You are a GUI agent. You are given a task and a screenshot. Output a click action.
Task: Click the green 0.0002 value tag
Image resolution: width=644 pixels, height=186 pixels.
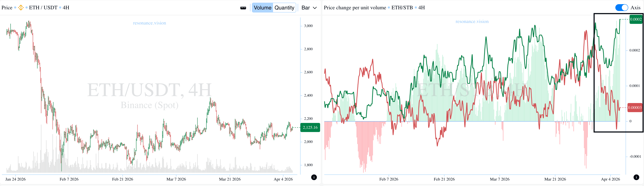click(x=635, y=20)
